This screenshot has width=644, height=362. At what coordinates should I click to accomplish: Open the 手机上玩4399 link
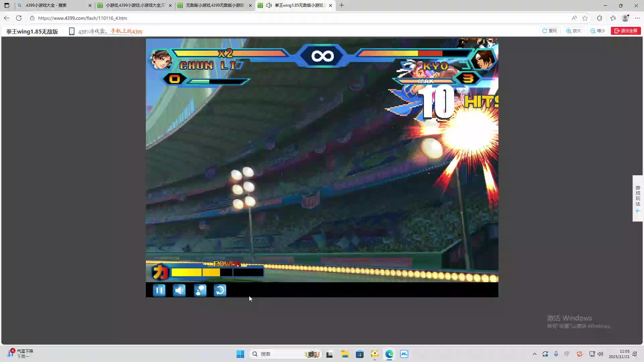tap(126, 32)
